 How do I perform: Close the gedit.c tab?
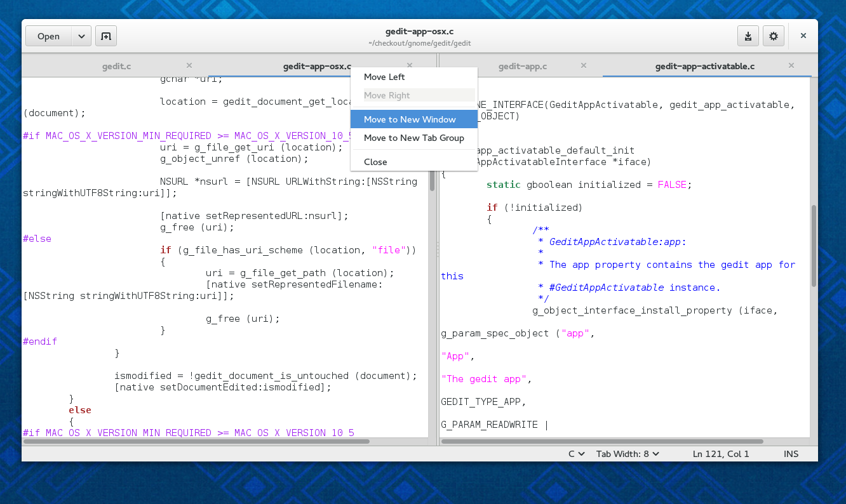click(189, 65)
